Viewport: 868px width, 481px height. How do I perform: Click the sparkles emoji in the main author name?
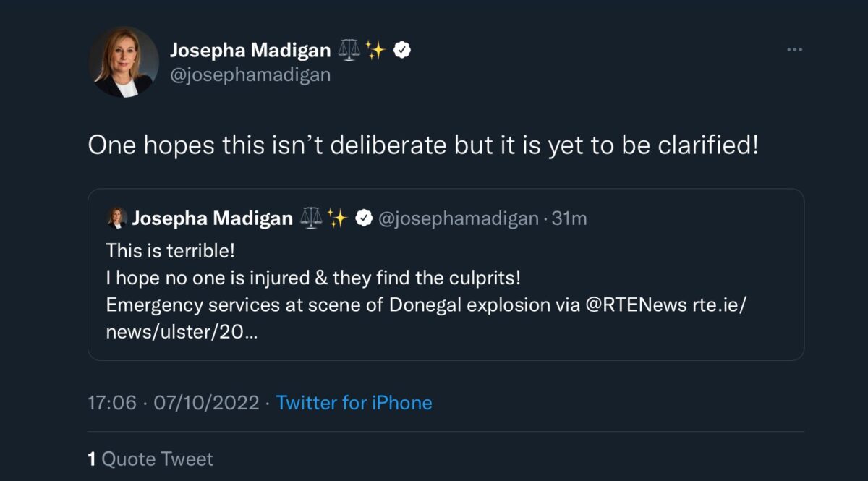pyautogui.click(x=375, y=50)
